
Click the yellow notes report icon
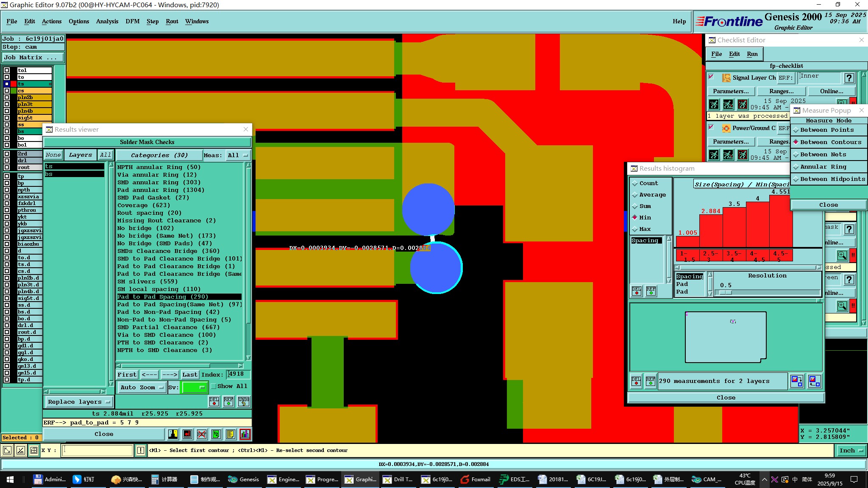pyautogui.click(x=230, y=434)
